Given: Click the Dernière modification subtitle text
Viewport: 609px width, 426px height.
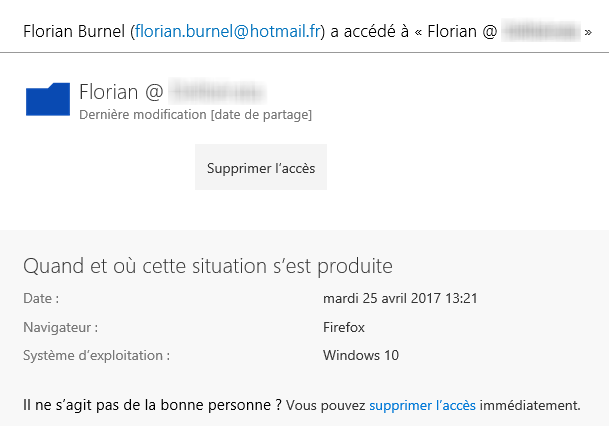Looking at the screenshot, I should pyautogui.click(x=195, y=115).
